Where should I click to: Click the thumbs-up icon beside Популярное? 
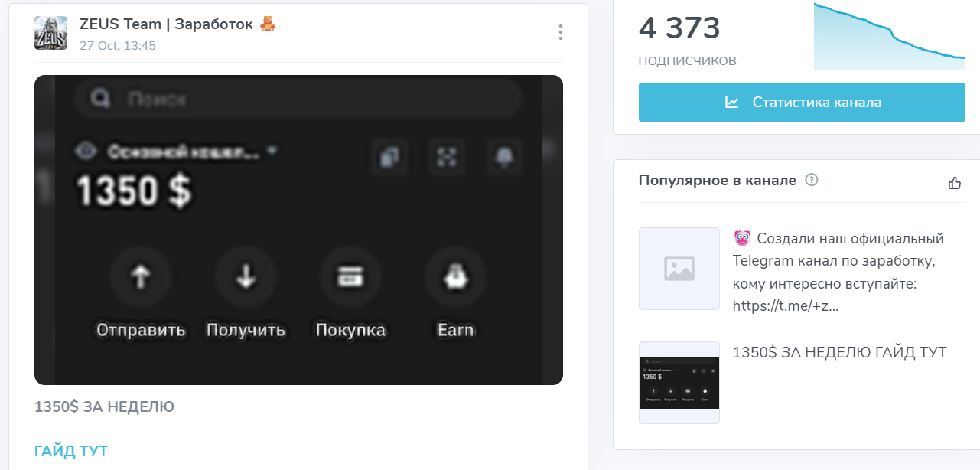(x=954, y=183)
